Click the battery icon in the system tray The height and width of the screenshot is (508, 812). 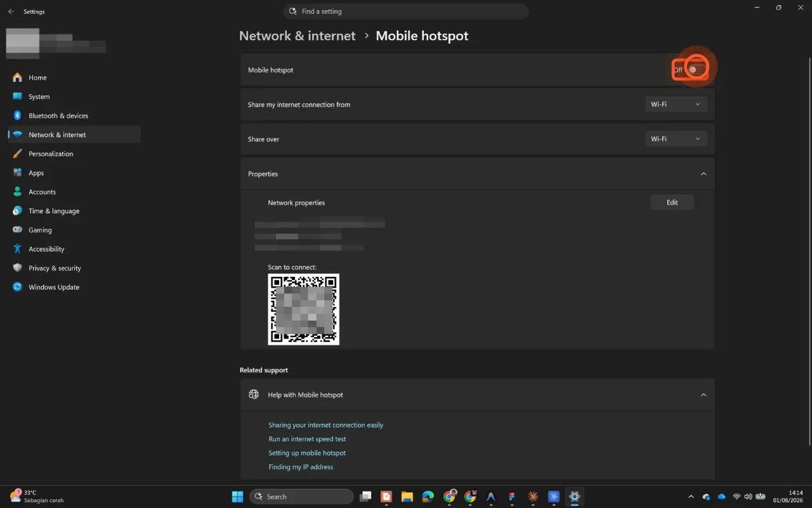pyautogui.click(x=761, y=497)
